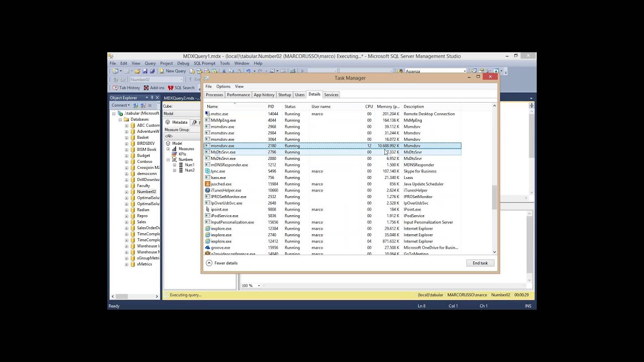The height and width of the screenshot is (362, 644).
Task: Expand the Measures node in Metadata
Action: (168, 149)
